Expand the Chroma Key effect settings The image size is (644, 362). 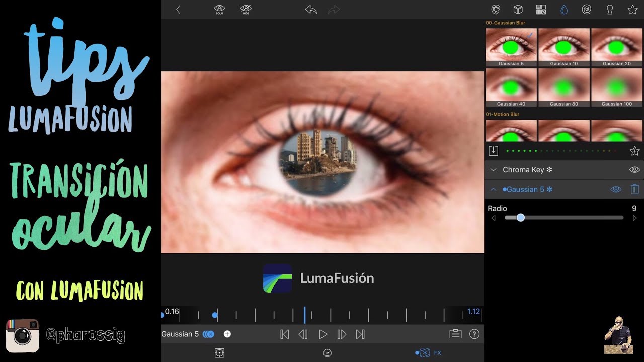(x=493, y=170)
